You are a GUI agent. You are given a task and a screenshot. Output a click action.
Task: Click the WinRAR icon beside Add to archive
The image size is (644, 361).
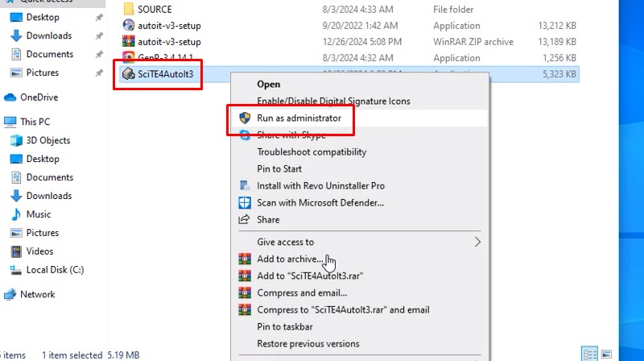245,259
